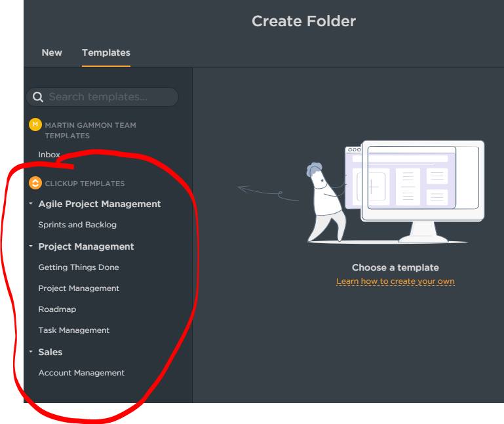Select the Templates tab

106,52
